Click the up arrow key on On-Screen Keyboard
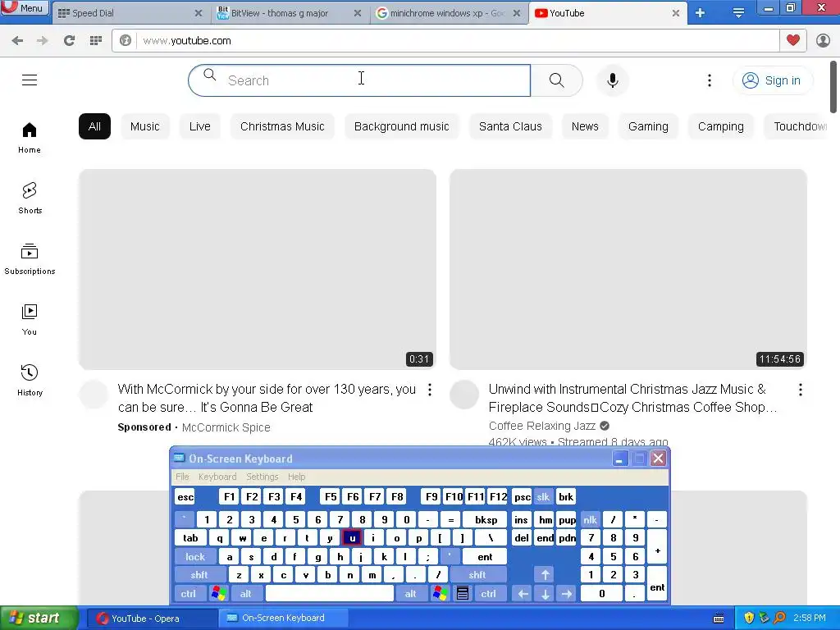The height and width of the screenshot is (630, 840). (545, 575)
